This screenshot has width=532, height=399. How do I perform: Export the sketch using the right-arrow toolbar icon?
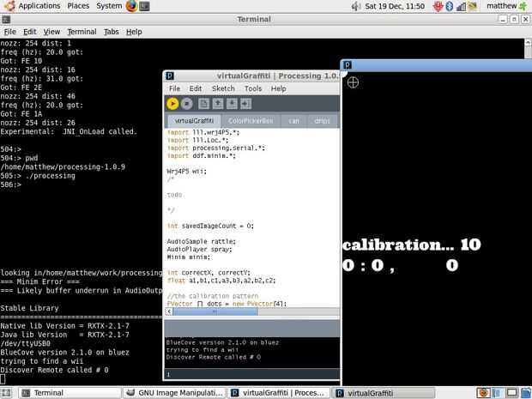(246, 104)
